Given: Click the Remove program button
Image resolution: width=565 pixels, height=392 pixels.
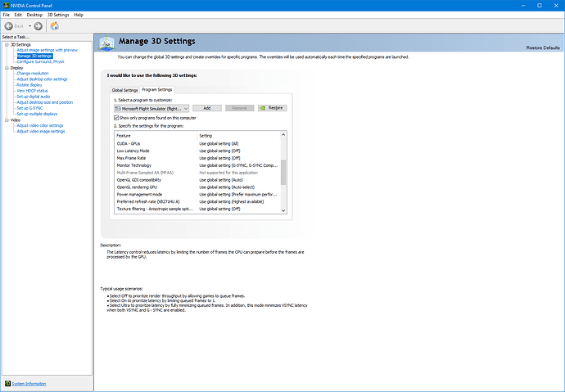Looking at the screenshot, I should pyautogui.click(x=240, y=108).
